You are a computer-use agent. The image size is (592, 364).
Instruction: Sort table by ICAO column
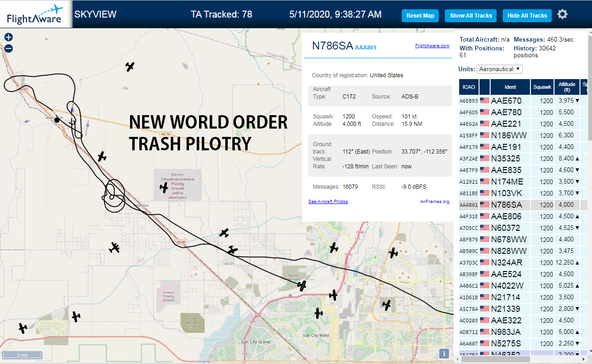pos(469,87)
